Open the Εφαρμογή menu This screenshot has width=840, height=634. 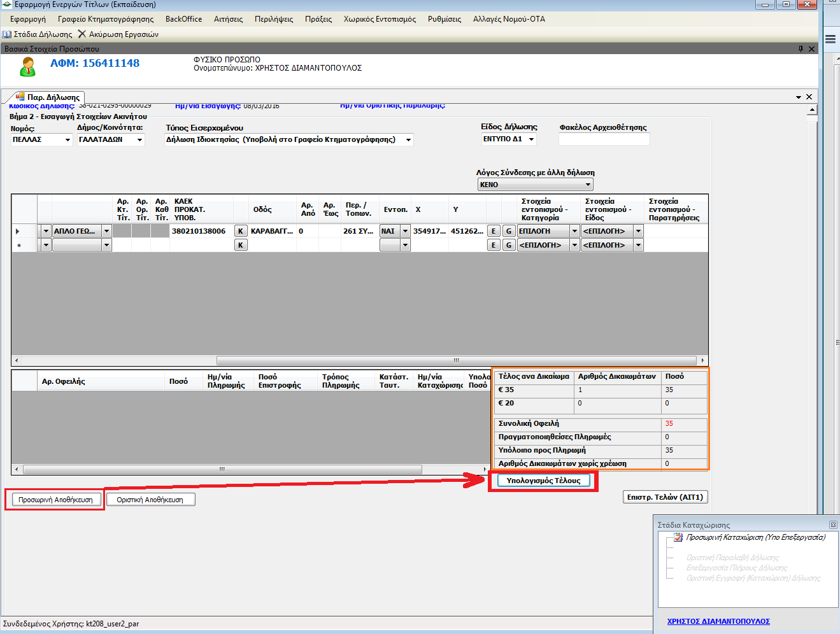[x=28, y=19]
